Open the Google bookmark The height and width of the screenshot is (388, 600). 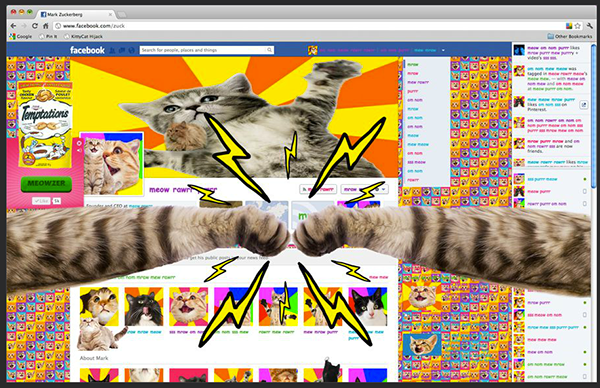point(21,36)
